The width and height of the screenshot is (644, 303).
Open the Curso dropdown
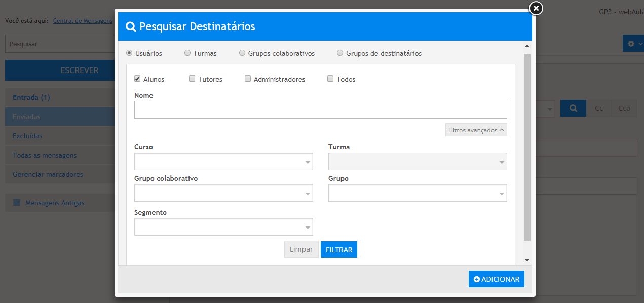[223, 162]
